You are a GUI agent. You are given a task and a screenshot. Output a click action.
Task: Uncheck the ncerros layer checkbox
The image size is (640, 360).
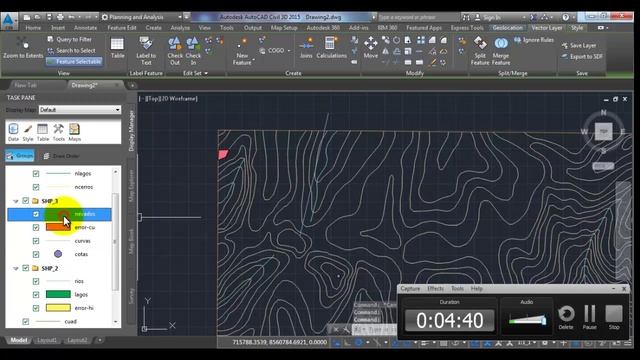point(36,187)
